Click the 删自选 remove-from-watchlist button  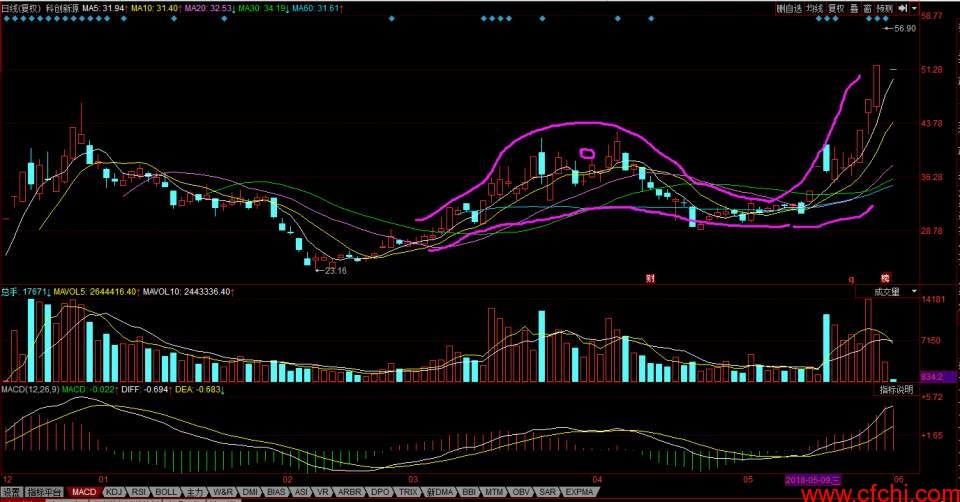[x=789, y=9]
